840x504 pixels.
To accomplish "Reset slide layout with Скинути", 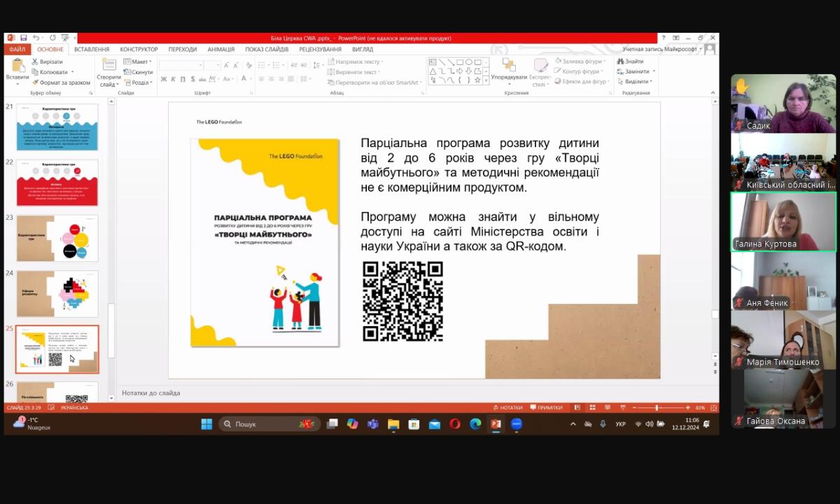I will tap(139, 72).
